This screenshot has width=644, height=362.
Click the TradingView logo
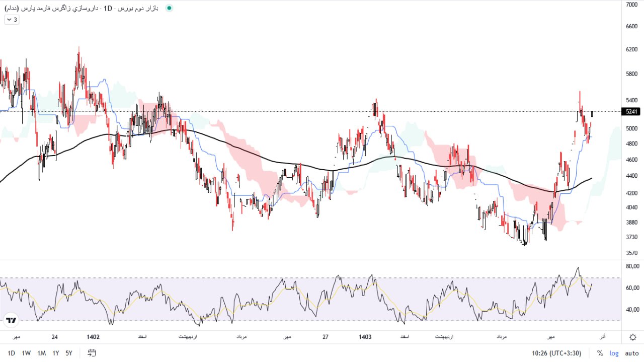(x=11, y=320)
